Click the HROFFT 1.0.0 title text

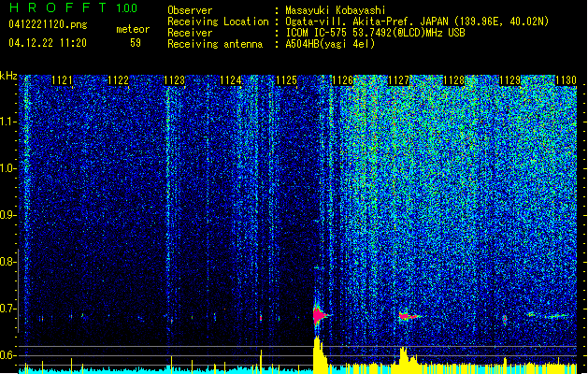(x=73, y=7)
